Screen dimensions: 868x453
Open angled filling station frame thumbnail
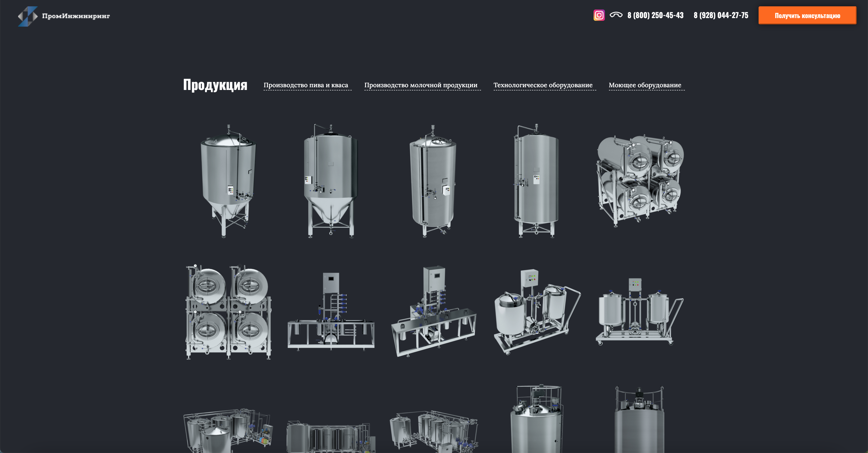click(434, 311)
